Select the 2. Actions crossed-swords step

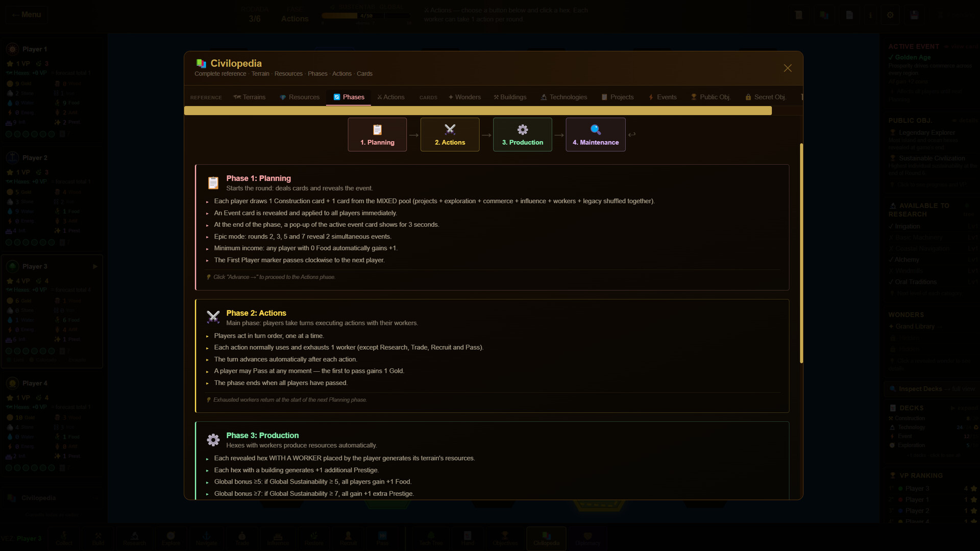[450, 135]
